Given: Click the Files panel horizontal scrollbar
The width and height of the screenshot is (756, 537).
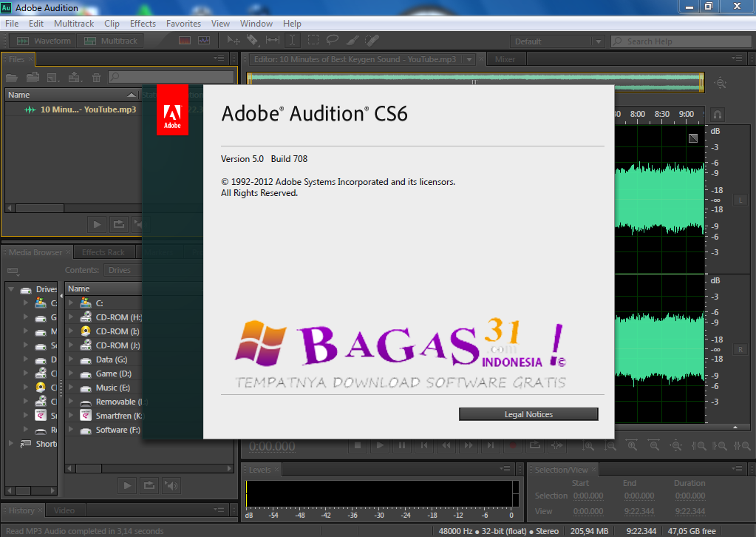Looking at the screenshot, I should (40, 208).
